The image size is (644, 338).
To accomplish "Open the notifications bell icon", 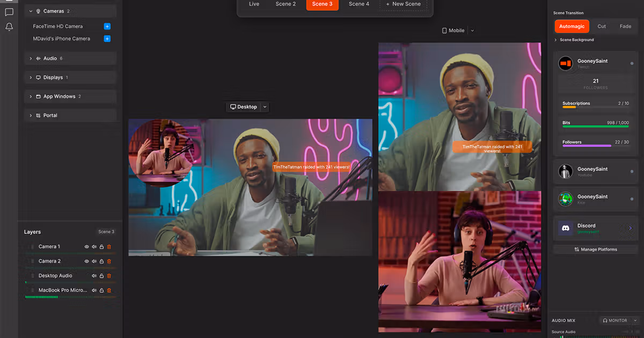I will coord(9,26).
